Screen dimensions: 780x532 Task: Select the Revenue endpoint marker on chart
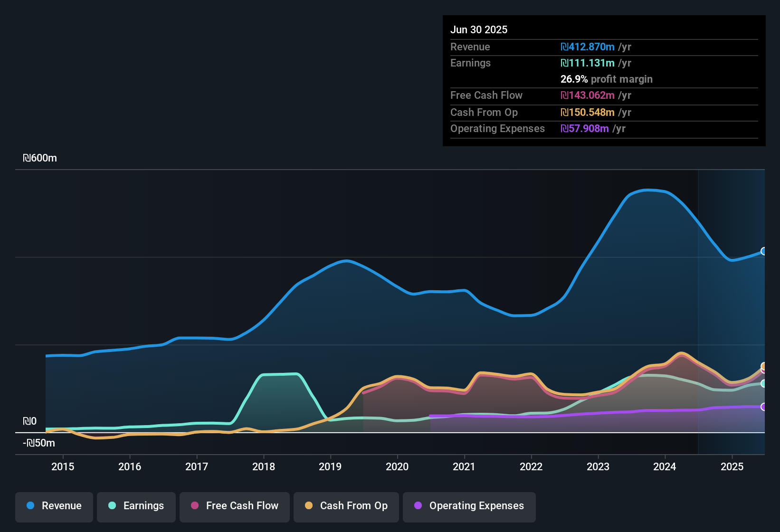764,251
